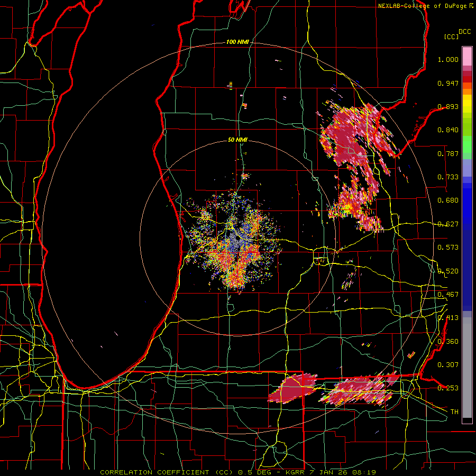Click the 100 NMI range ring label

click(x=237, y=42)
